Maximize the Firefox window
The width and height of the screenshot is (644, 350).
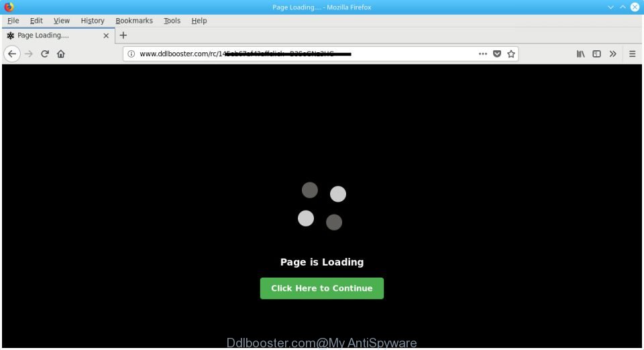point(623,7)
